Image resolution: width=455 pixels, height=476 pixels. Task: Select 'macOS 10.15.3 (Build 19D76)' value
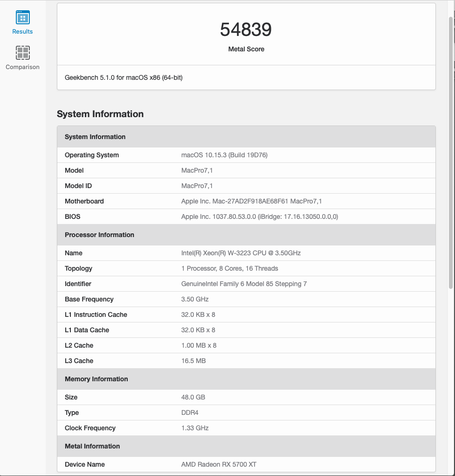(224, 155)
